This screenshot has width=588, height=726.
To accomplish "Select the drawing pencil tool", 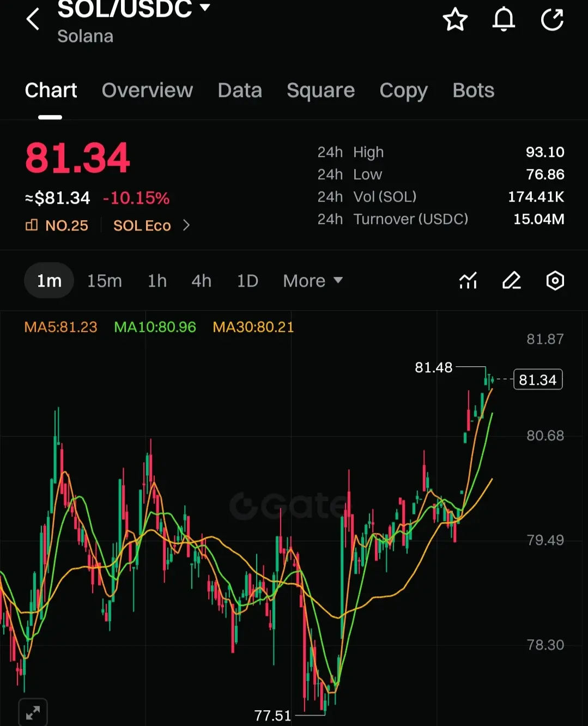I will click(512, 281).
